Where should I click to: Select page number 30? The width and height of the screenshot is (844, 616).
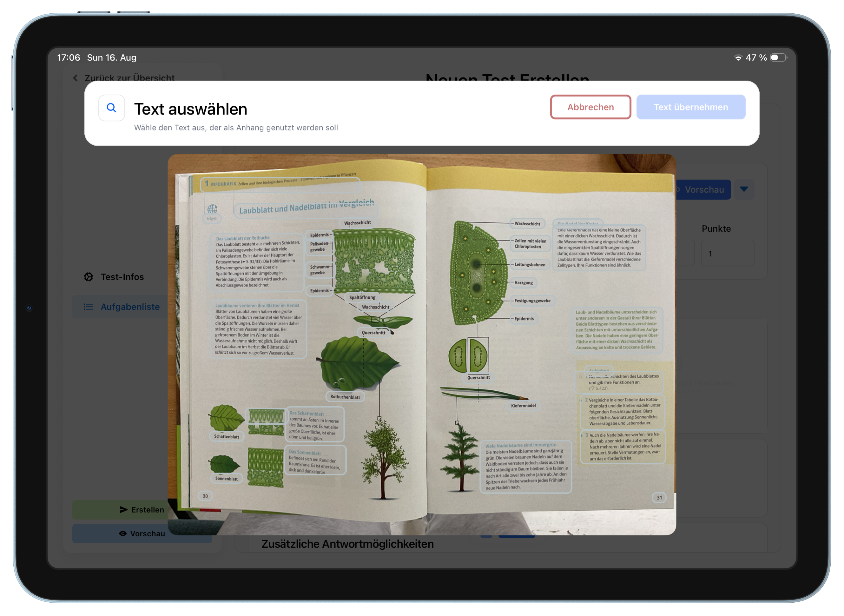[x=205, y=496]
